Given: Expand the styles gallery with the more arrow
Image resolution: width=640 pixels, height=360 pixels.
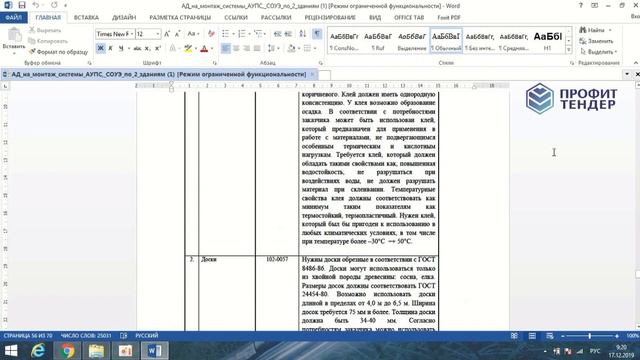Looking at the screenshot, I should 569,50.
